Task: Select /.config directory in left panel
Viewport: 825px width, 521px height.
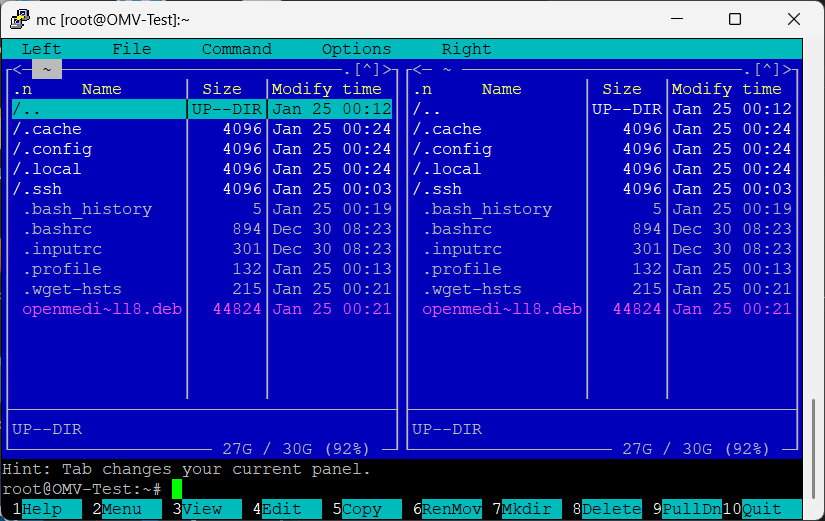Action: click(202, 149)
